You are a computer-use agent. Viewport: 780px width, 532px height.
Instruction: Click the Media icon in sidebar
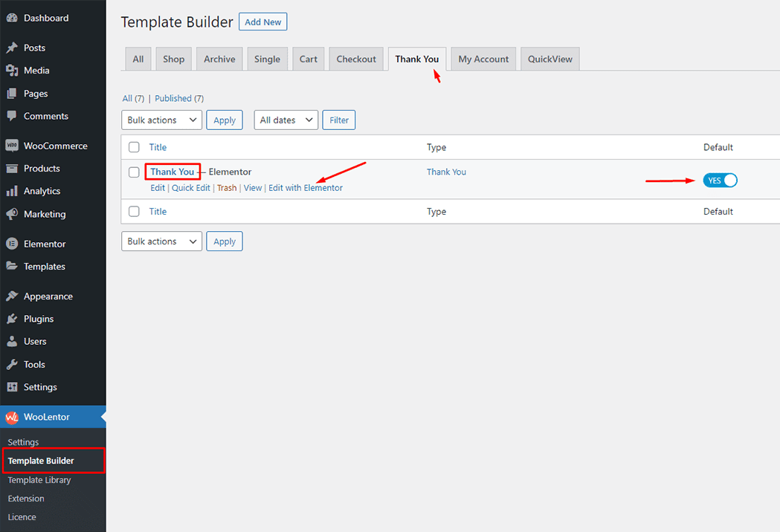(12, 71)
